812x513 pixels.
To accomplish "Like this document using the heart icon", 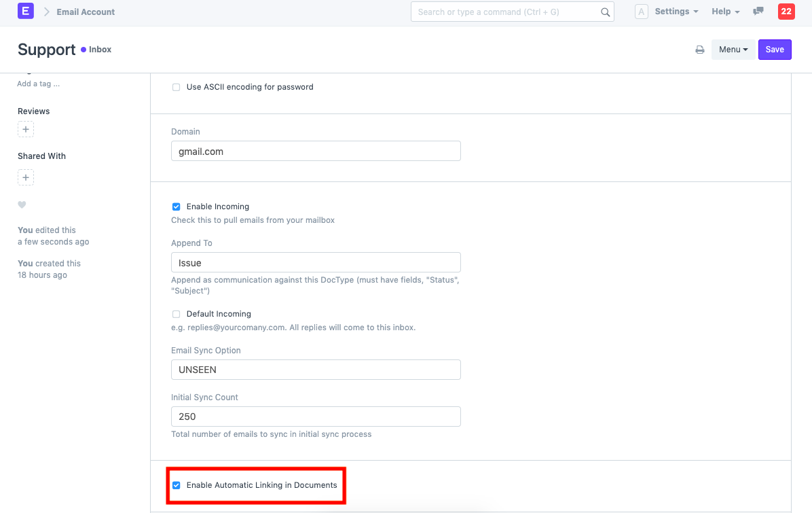I will [22, 205].
